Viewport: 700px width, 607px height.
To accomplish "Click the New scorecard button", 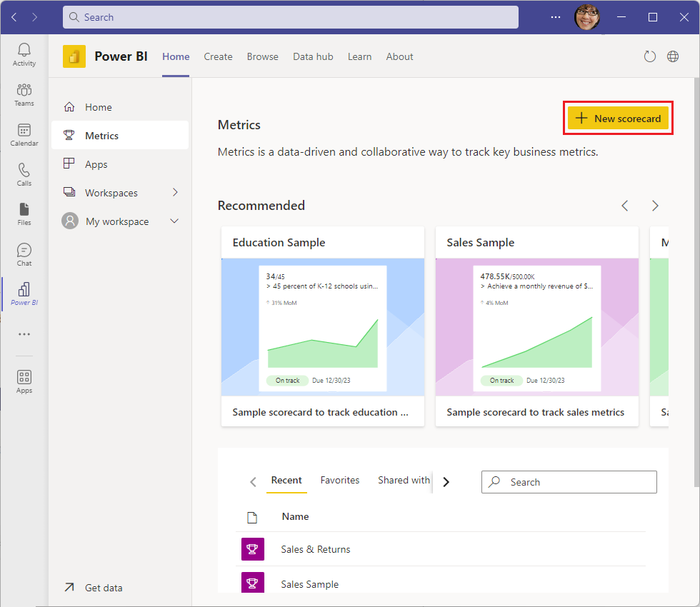I will click(x=619, y=119).
